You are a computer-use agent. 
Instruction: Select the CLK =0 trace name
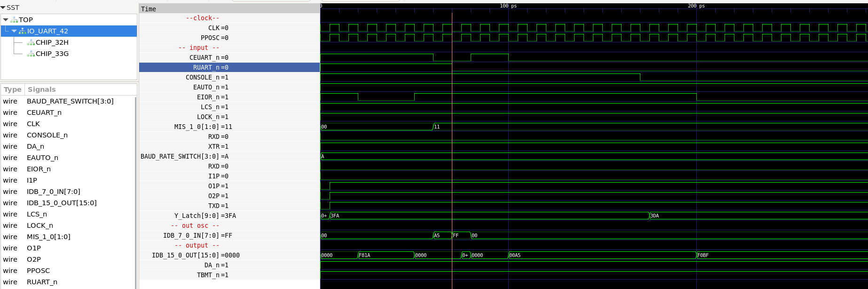click(x=218, y=28)
